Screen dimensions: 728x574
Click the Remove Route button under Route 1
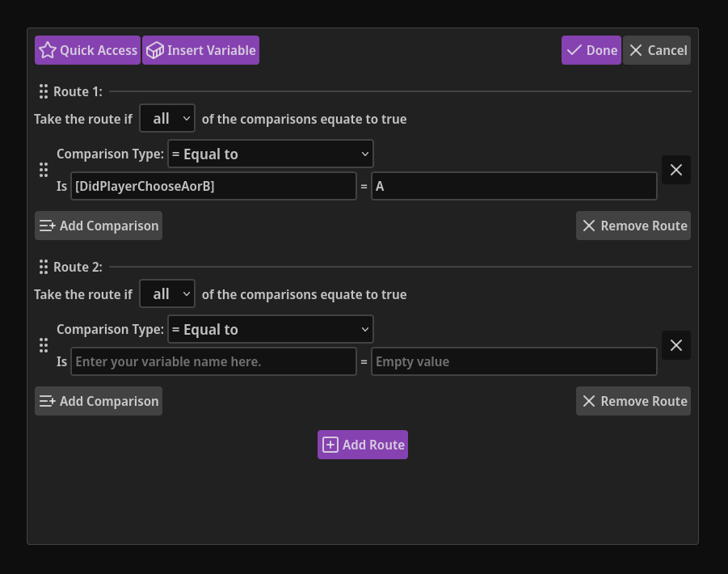click(x=633, y=226)
